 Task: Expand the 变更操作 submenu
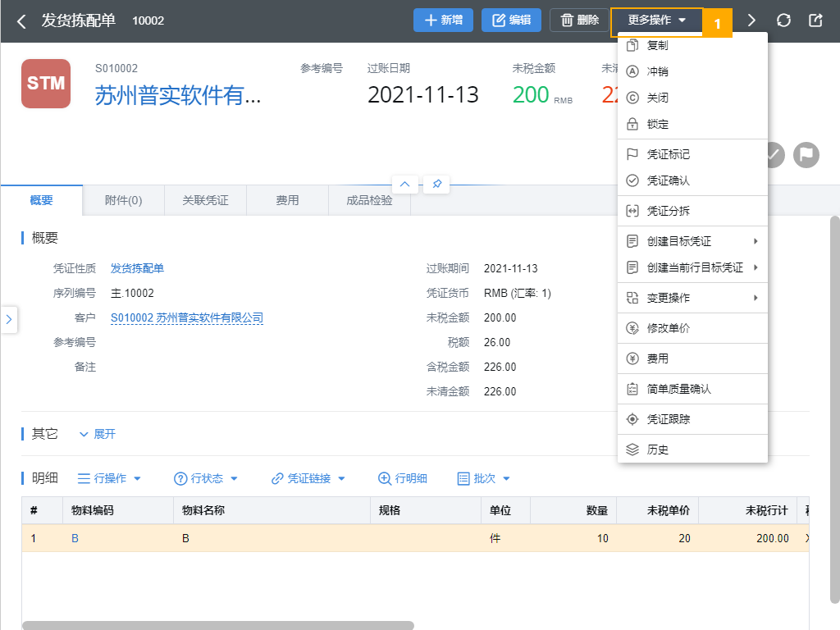tap(692, 299)
